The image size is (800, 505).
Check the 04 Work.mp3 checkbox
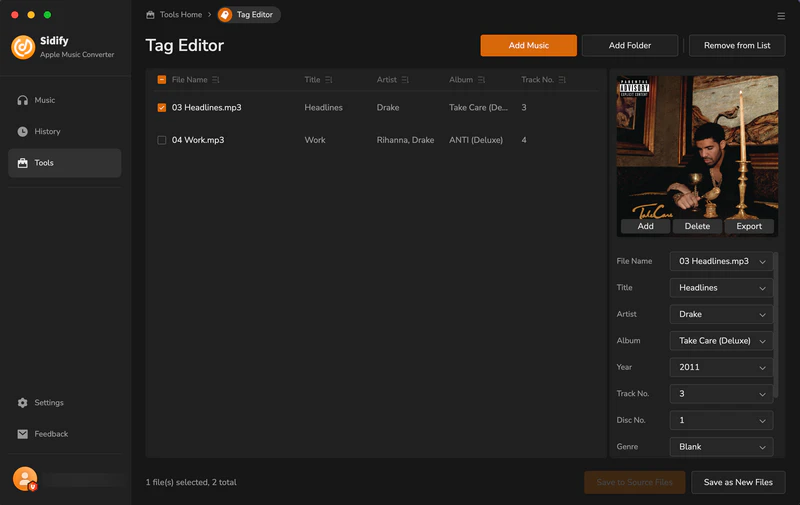162,140
